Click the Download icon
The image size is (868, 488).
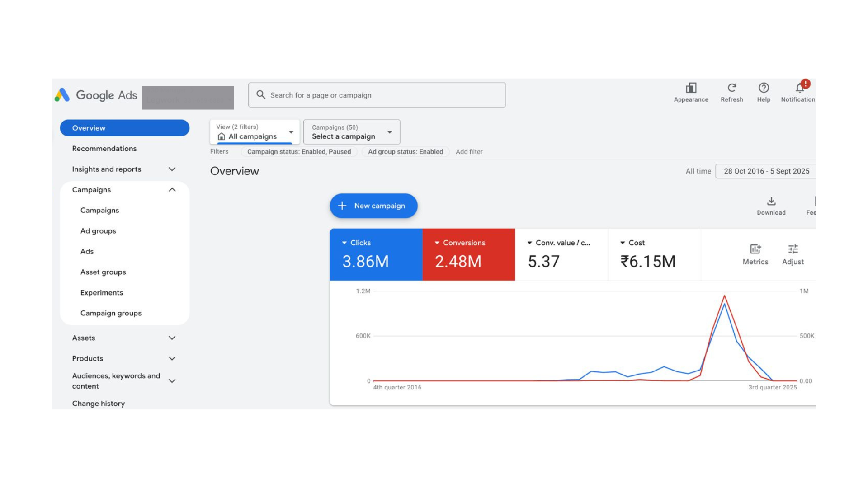(771, 202)
